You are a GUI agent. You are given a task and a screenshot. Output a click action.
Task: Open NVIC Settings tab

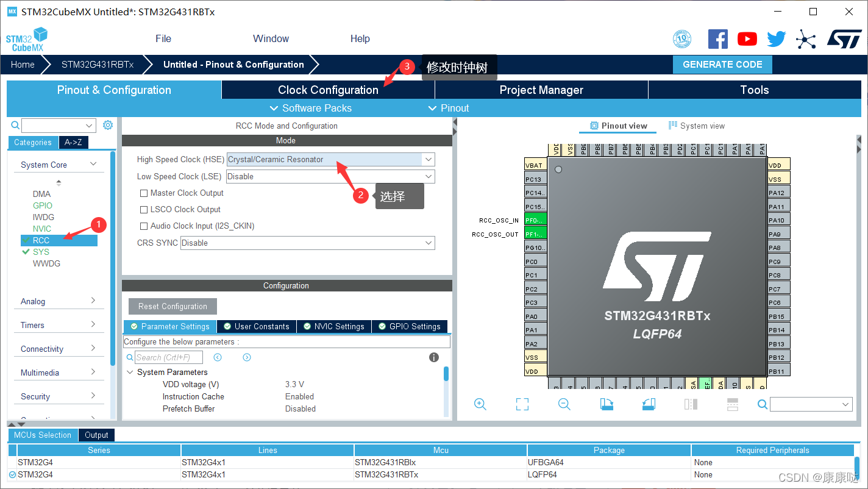pyautogui.click(x=334, y=326)
